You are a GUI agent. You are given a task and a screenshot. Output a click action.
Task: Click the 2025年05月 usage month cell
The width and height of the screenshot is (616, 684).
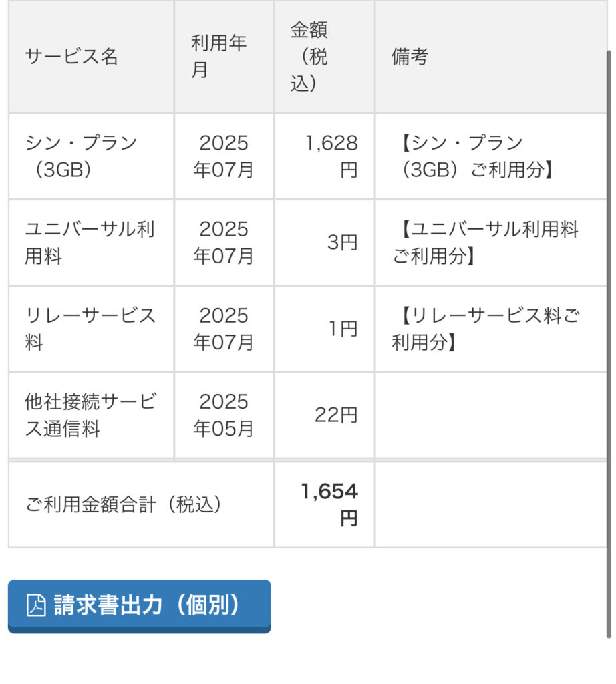pos(224,415)
